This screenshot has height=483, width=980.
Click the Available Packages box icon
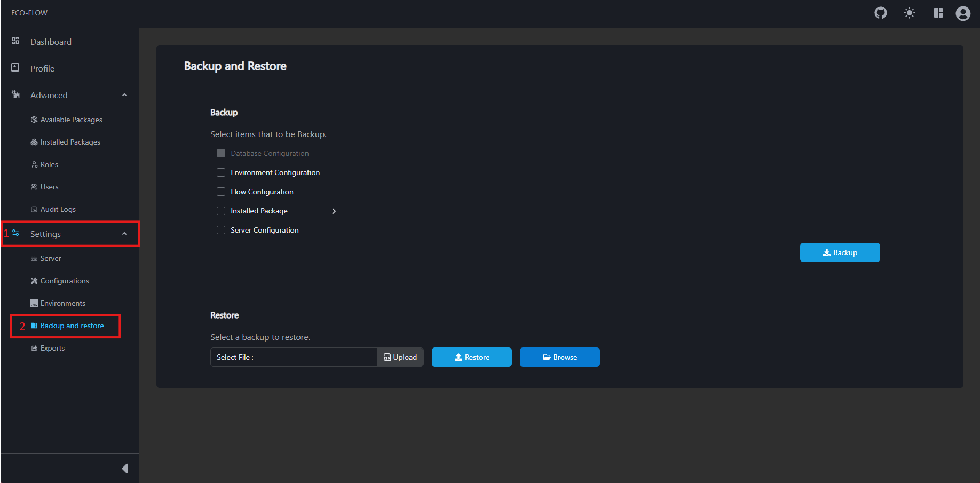coord(34,120)
